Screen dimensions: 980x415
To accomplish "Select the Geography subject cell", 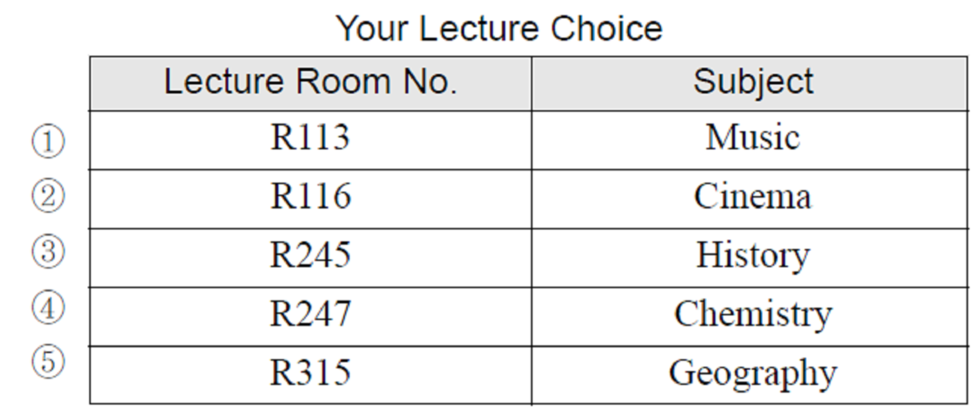I will click(750, 375).
